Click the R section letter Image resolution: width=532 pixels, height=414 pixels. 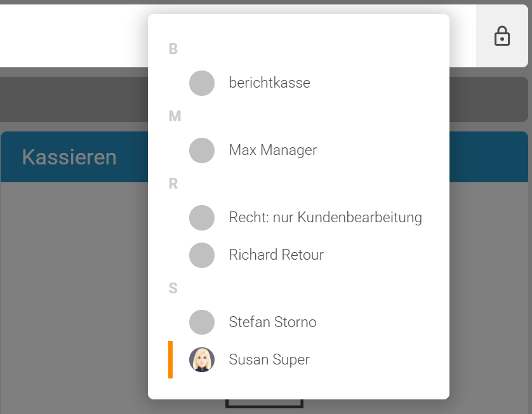[173, 184]
